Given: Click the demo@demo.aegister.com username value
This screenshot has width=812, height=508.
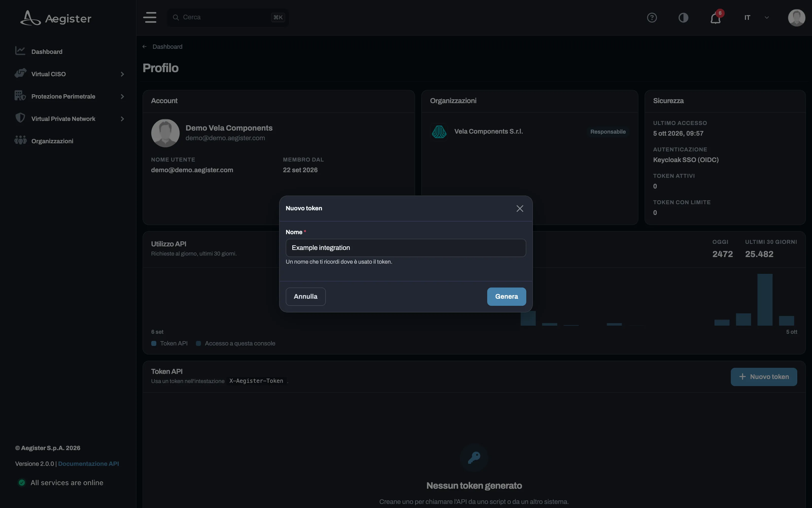Looking at the screenshot, I should point(192,170).
